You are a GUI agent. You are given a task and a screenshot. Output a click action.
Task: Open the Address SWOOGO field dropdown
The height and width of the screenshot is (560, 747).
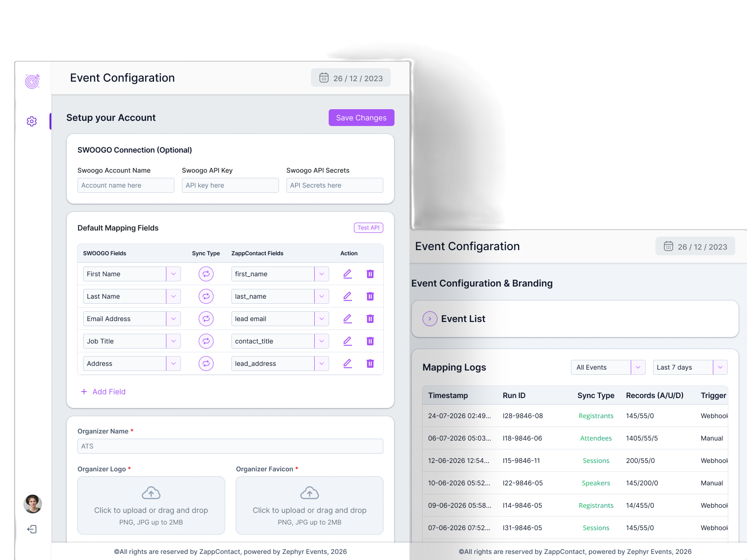[173, 364]
